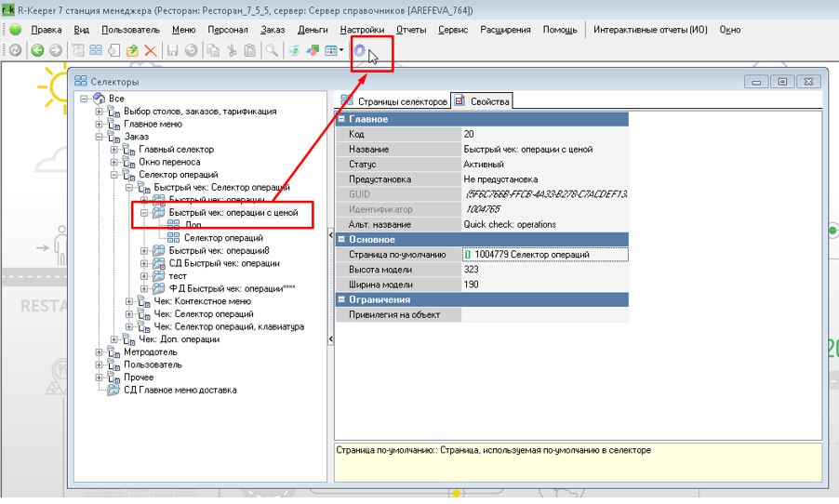
Task: Expand the Главное меню tree node
Action: click(100, 124)
